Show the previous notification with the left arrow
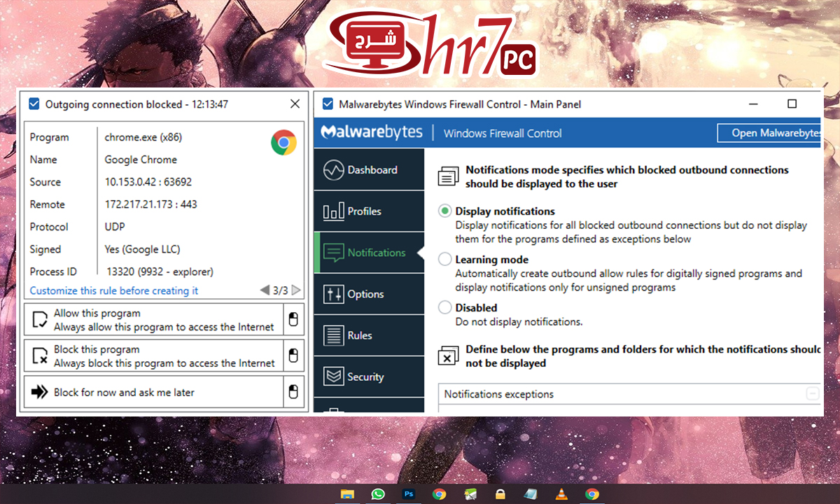The width and height of the screenshot is (840, 504). (x=265, y=290)
